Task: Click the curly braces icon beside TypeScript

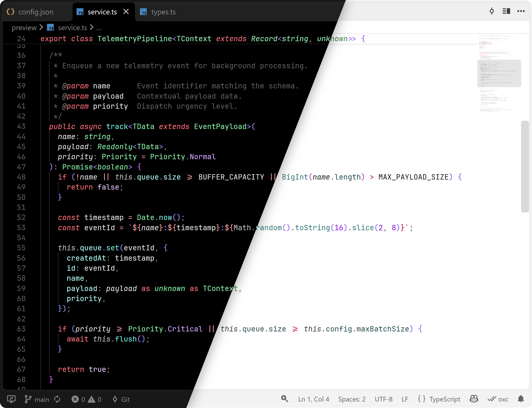Action: [x=422, y=399]
